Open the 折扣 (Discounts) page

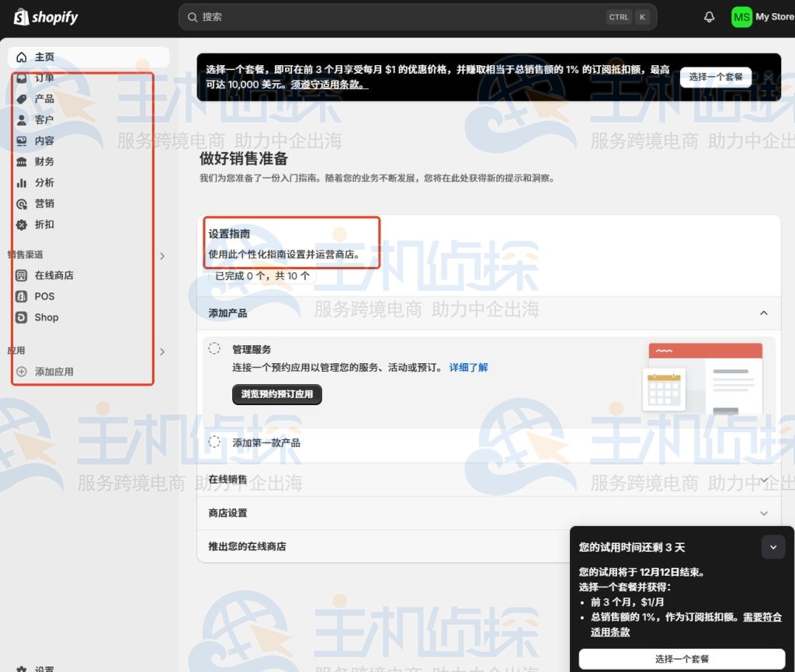(43, 224)
